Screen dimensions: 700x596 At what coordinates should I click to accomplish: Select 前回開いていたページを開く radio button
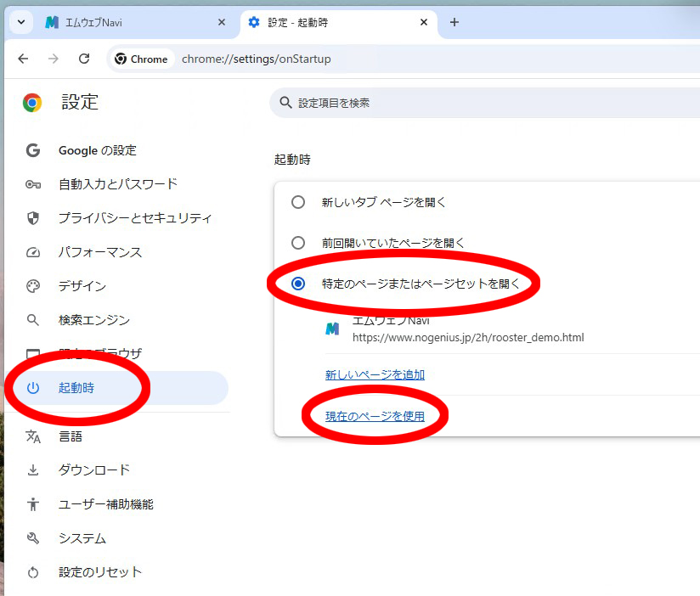tap(298, 243)
